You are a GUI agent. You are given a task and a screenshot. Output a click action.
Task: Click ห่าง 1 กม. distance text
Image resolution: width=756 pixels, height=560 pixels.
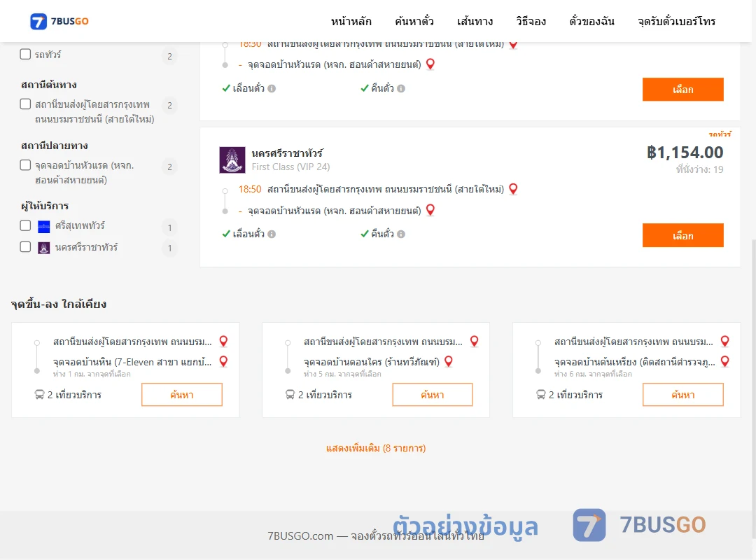92,374
